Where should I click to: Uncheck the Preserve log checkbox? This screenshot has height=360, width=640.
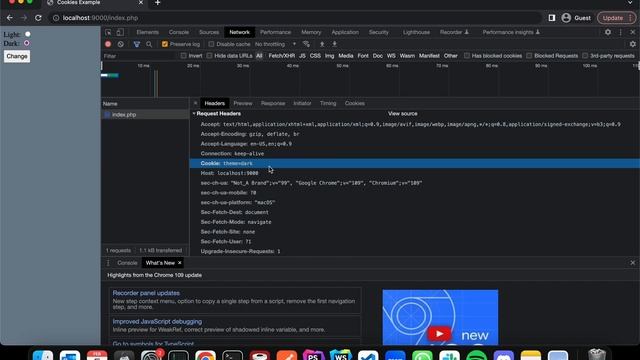(x=165, y=44)
